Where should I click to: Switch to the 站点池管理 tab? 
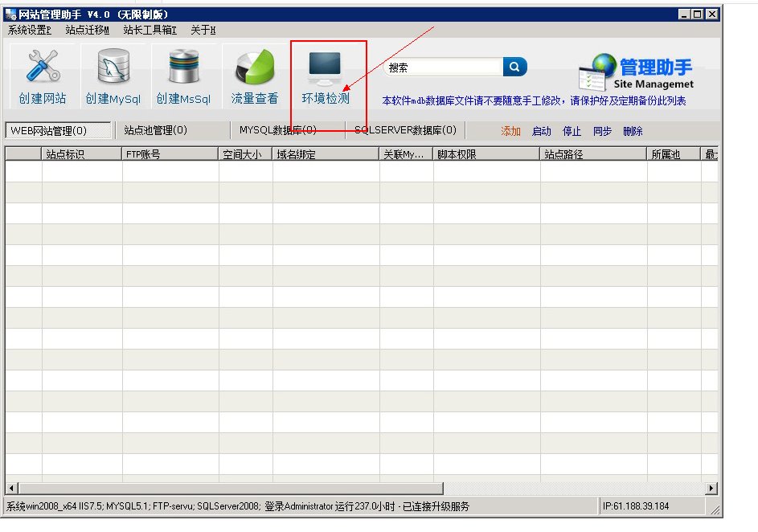pos(155,130)
